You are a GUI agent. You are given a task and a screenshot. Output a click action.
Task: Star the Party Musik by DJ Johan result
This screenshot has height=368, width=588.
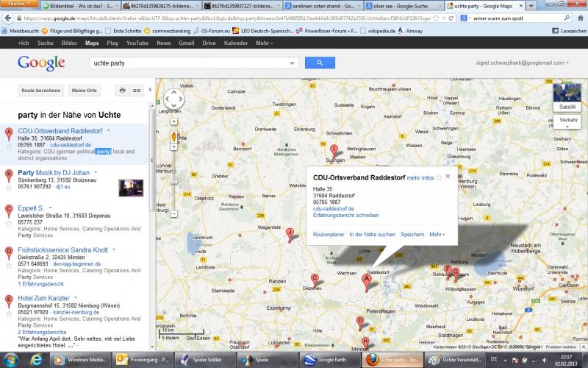tap(9, 188)
